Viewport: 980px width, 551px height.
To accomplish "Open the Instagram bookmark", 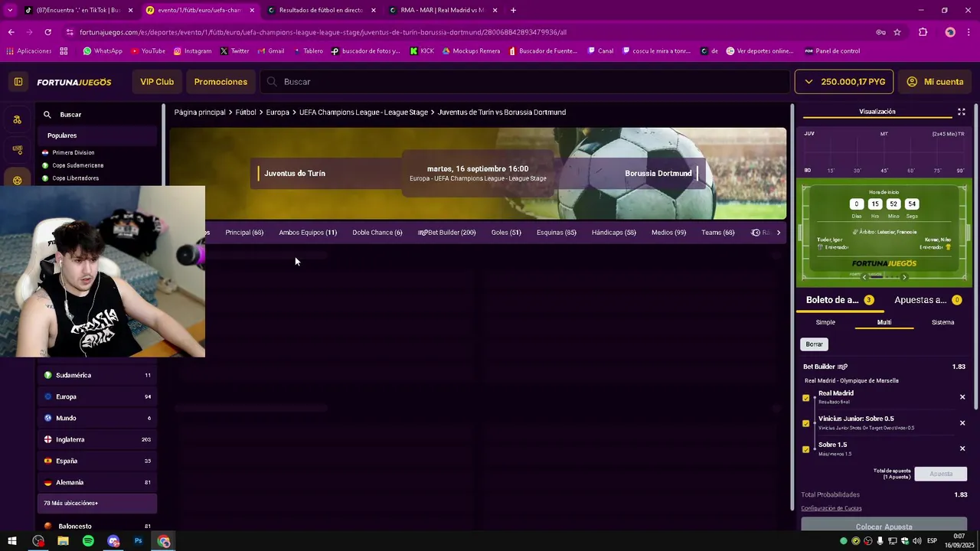I will (x=192, y=51).
